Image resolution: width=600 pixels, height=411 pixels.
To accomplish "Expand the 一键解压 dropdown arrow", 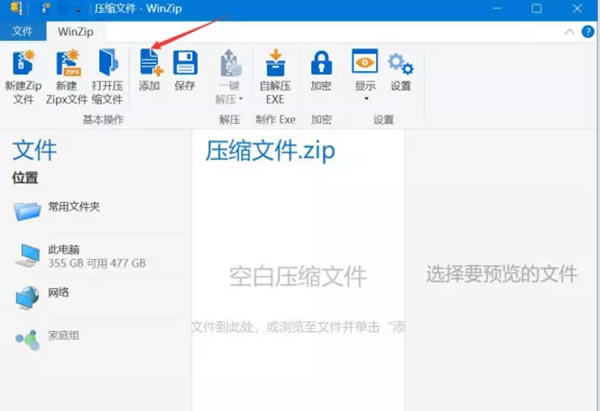I will click(x=241, y=99).
